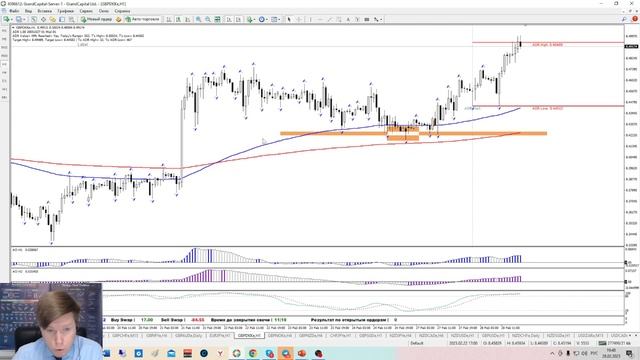Select the equidistant channel tool
Screen dimensions: 640x360
tap(339, 19)
